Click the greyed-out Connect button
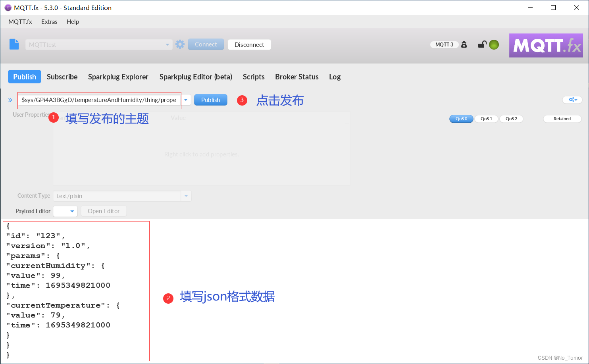The image size is (589, 364). [206, 44]
